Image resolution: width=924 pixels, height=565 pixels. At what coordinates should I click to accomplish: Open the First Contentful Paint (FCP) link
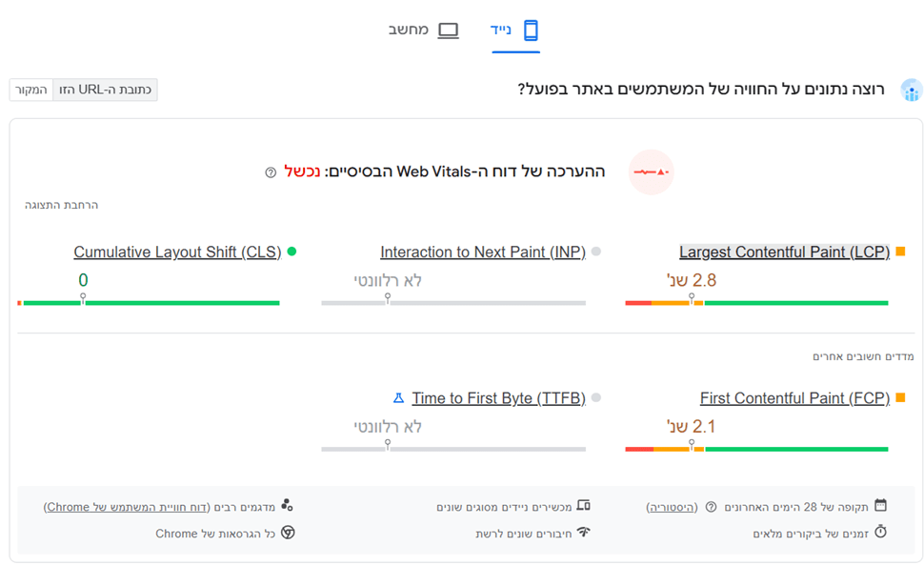[795, 398]
